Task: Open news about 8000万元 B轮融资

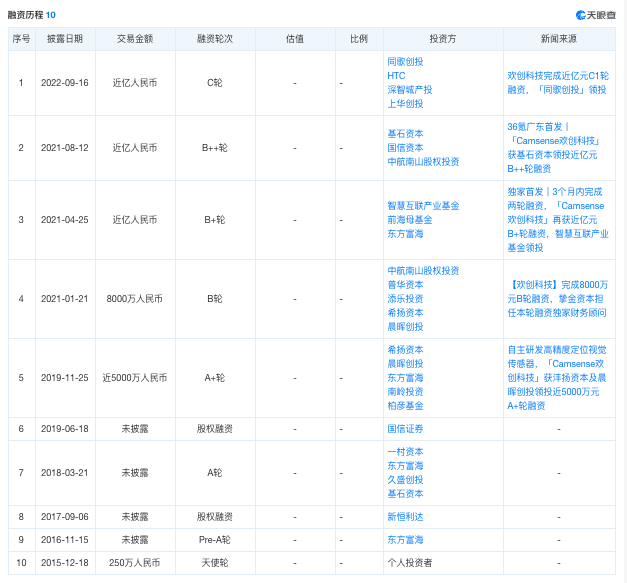Action: 557,298
